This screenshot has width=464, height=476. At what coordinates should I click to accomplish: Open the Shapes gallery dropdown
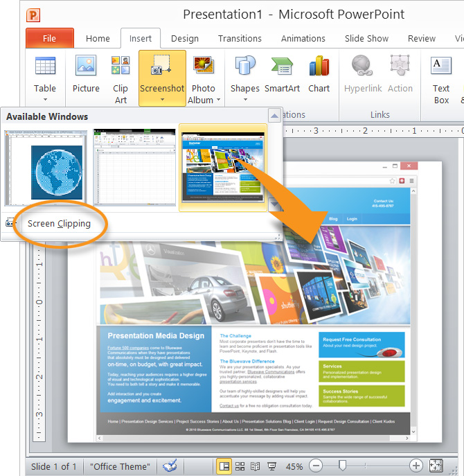tap(245, 100)
